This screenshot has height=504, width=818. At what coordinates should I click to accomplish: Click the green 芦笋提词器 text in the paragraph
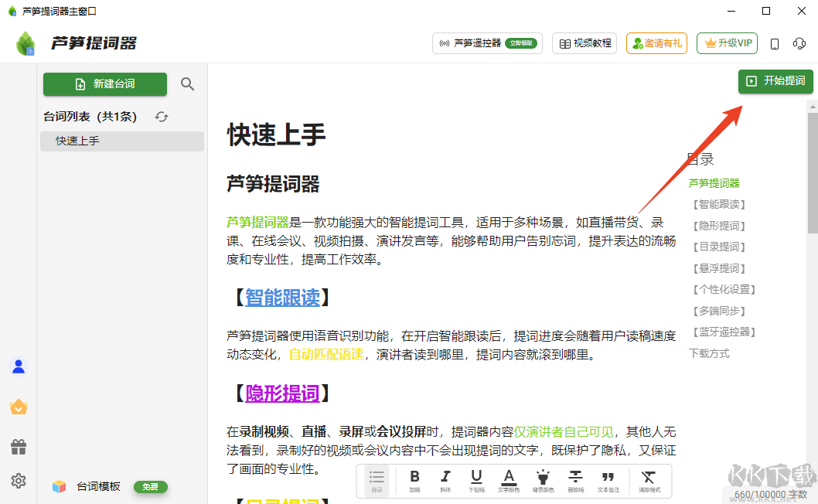257,223
